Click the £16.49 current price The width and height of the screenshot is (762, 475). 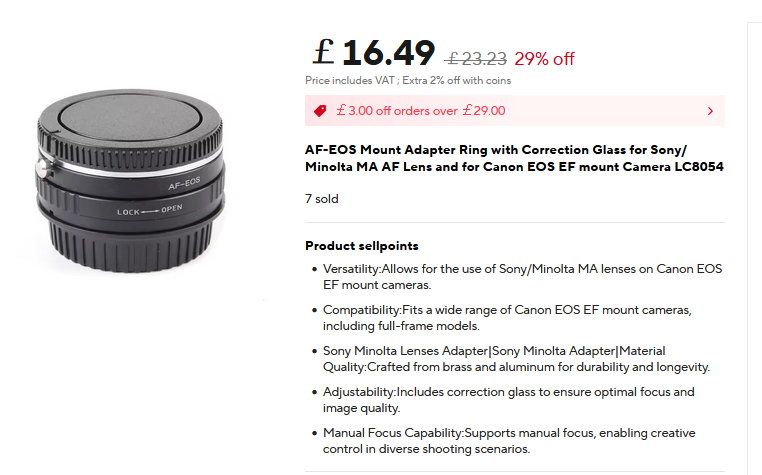(x=374, y=53)
